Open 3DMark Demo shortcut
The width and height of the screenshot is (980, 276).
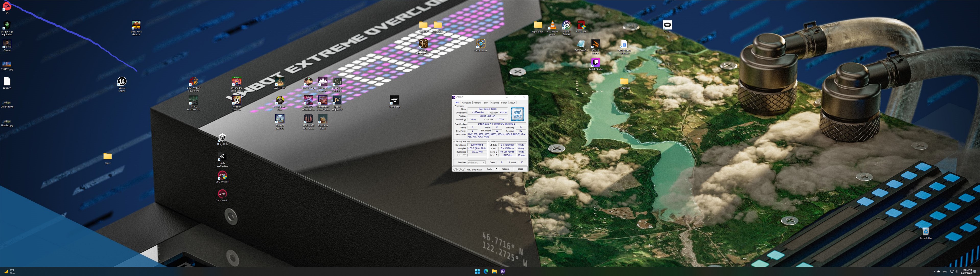(595, 47)
